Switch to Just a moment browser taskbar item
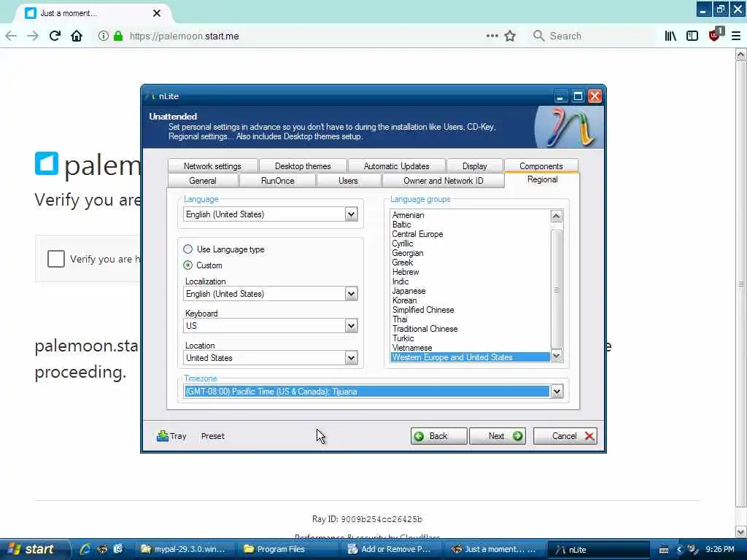This screenshot has width=747, height=560. (494, 549)
